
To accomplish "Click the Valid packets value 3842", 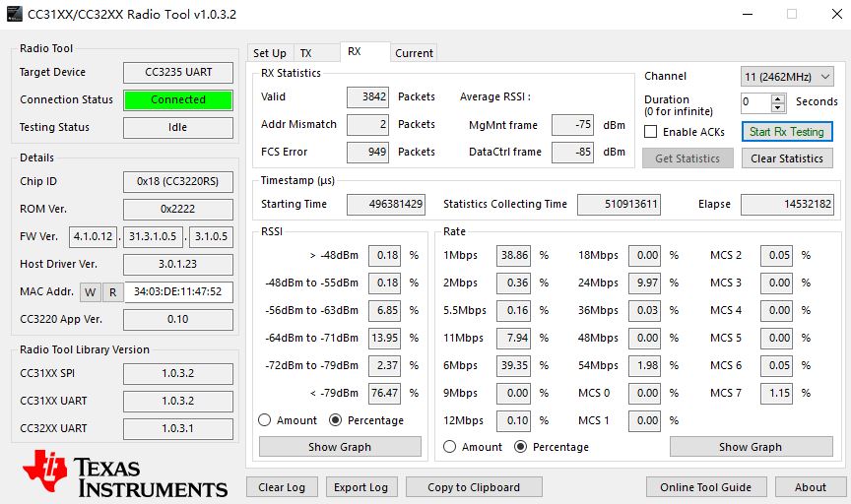I will [368, 97].
